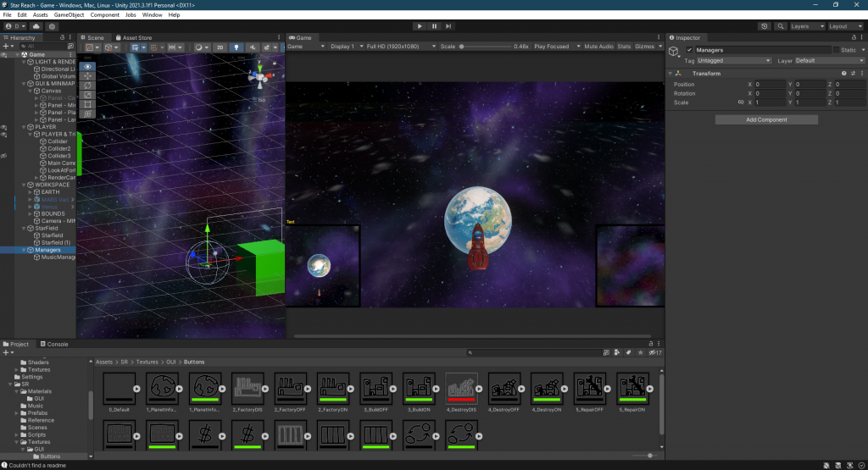Viewport: 868px width, 470px height.
Task: Collapse the Transform component foldout
Action: click(670, 73)
